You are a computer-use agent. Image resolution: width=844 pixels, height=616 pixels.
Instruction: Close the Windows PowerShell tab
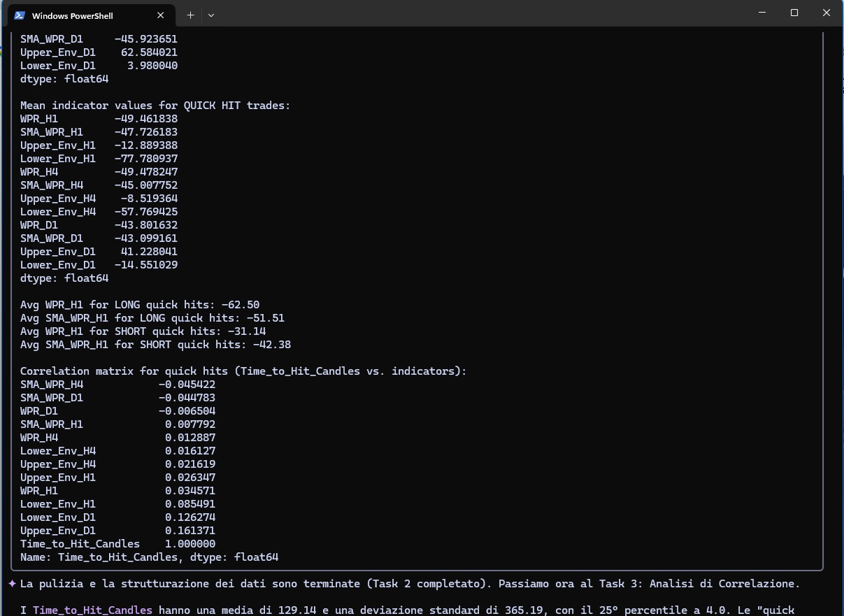pos(161,15)
